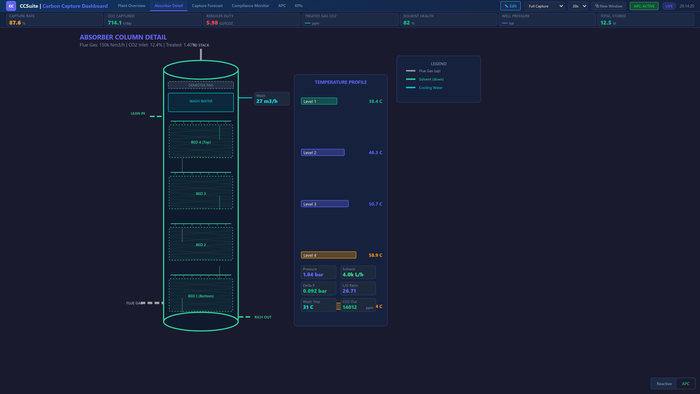The width and height of the screenshot is (700, 394).
Task: Select BED 2 in absorber column
Action: [201, 244]
